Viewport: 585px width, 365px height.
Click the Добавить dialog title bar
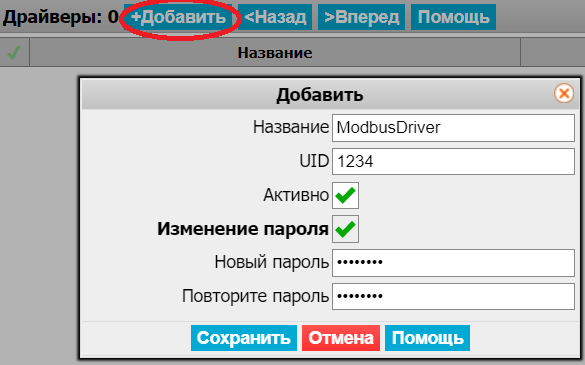(x=319, y=94)
